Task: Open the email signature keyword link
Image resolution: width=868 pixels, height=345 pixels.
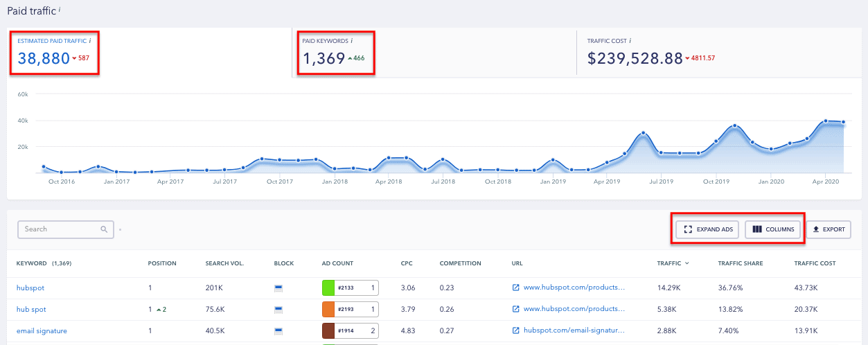Action: pyautogui.click(x=42, y=331)
